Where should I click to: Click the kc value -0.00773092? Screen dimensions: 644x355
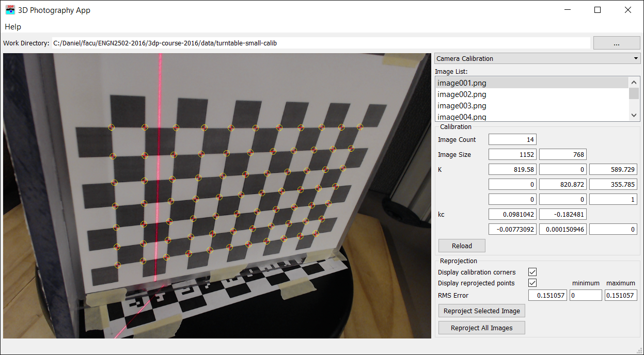click(x=512, y=229)
